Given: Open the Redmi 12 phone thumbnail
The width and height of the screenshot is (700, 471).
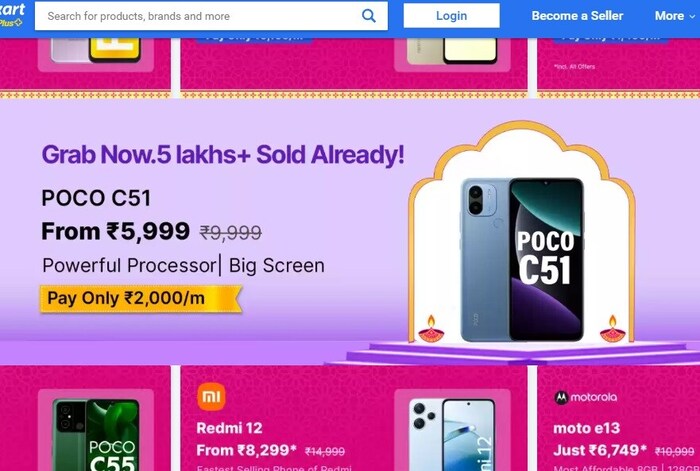Looking at the screenshot, I should pyautogui.click(x=452, y=435).
